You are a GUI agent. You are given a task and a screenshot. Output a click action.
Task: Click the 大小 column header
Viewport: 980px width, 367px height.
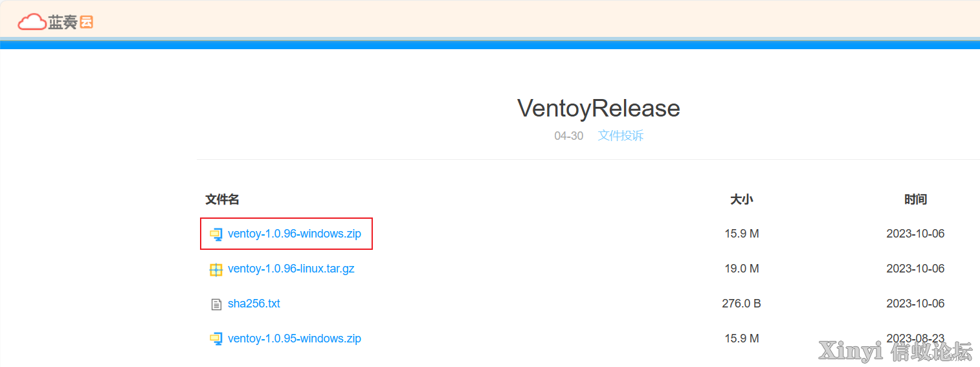pos(742,199)
